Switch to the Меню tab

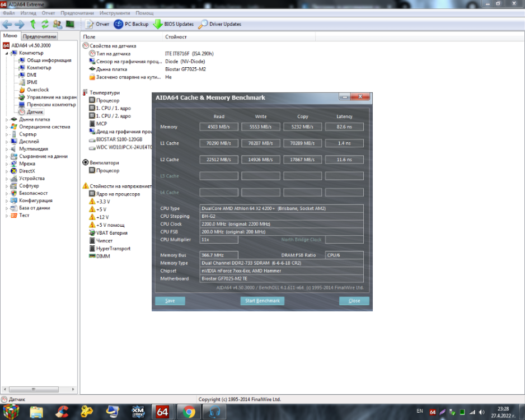(x=10, y=35)
